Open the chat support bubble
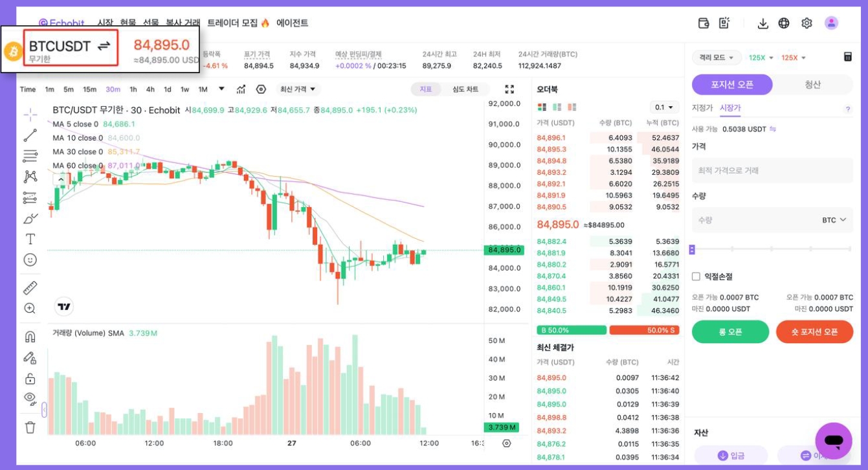Image resolution: width=868 pixels, height=470 pixels. 834,441
